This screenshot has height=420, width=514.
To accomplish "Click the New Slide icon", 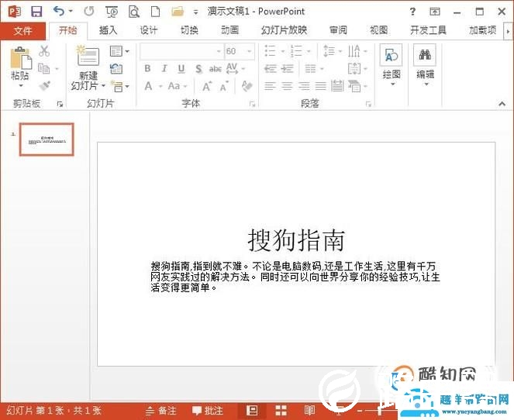I will 88,56.
